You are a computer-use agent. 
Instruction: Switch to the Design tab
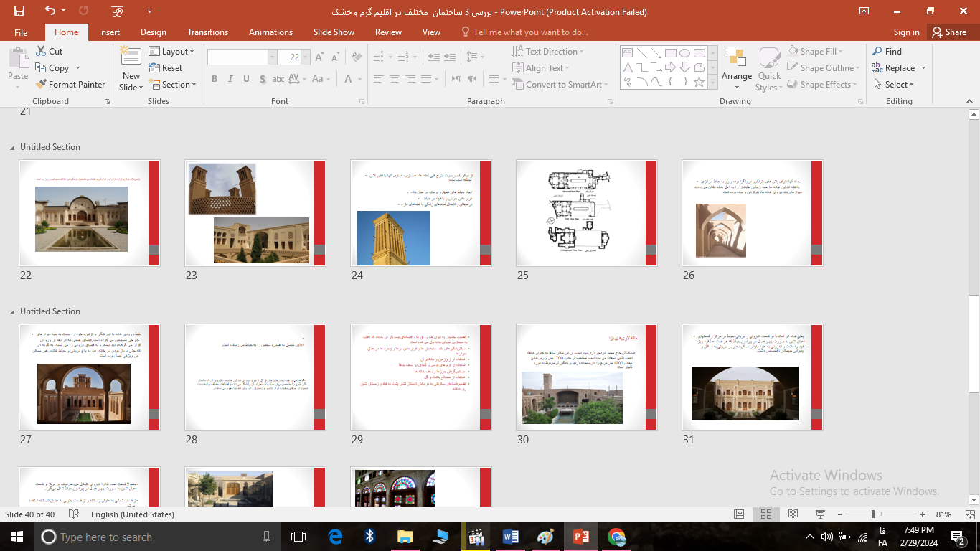(153, 32)
